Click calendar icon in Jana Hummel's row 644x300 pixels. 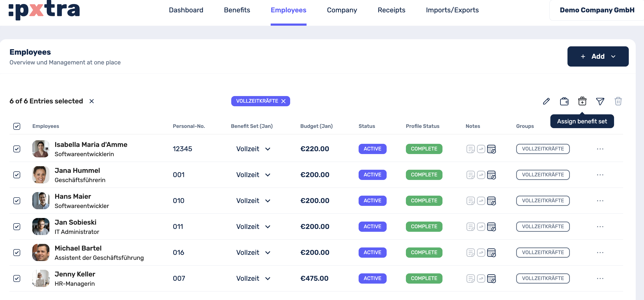(491, 175)
